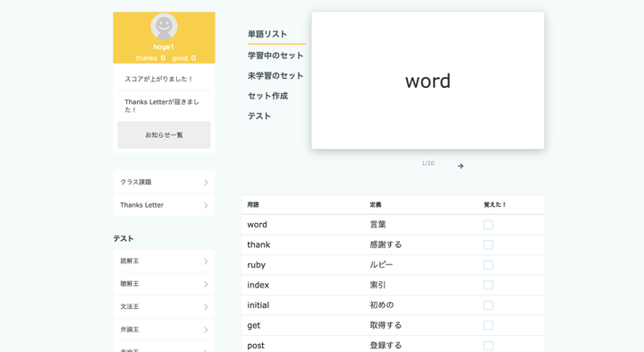
Task: Open Thanks Letterが届きました notification
Action: pyautogui.click(x=162, y=106)
